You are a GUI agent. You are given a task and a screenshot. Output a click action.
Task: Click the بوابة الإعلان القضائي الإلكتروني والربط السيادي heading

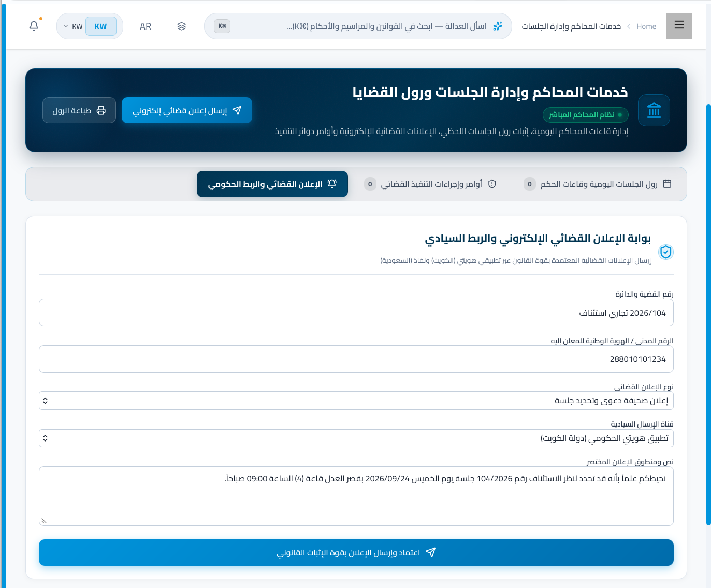click(x=538, y=239)
